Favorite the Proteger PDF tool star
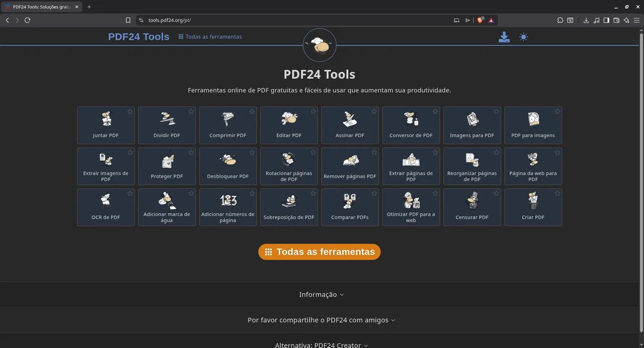644x348 pixels. pyautogui.click(x=191, y=152)
